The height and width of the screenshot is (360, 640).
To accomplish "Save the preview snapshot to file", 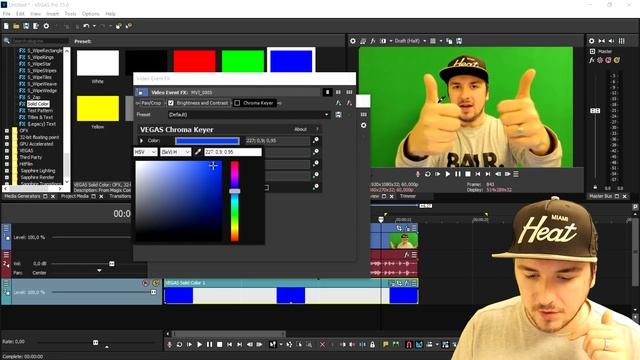I will click(x=459, y=41).
